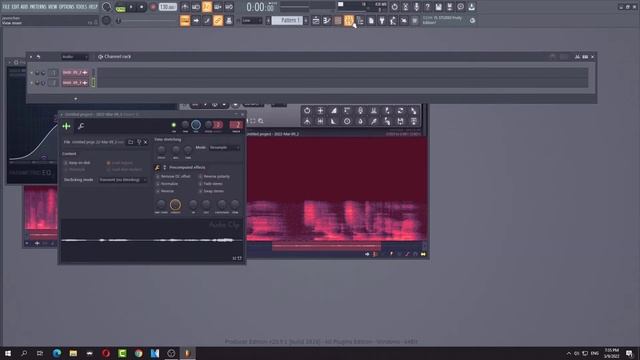
Task: Open the wrench tab in channel settings
Action: coord(81,126)
